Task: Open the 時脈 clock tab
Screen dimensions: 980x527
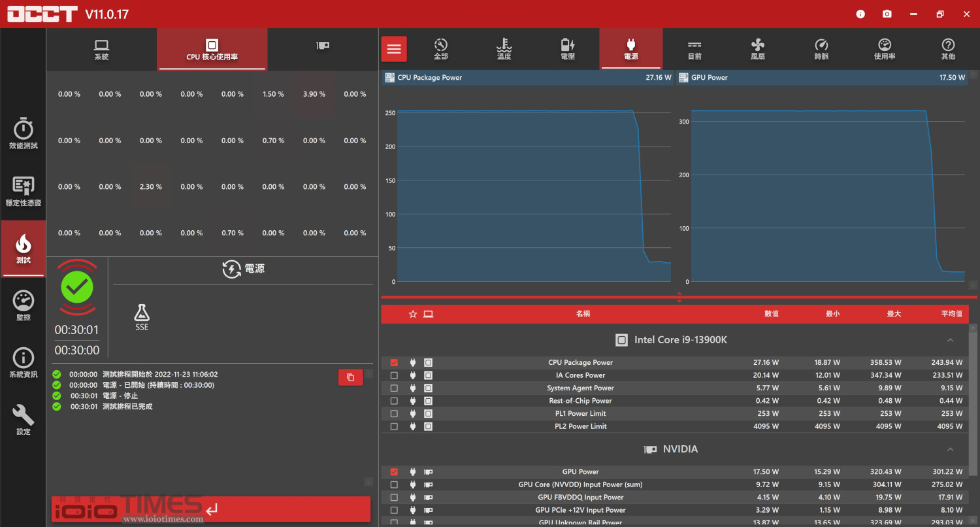Action: pos(821,49)
